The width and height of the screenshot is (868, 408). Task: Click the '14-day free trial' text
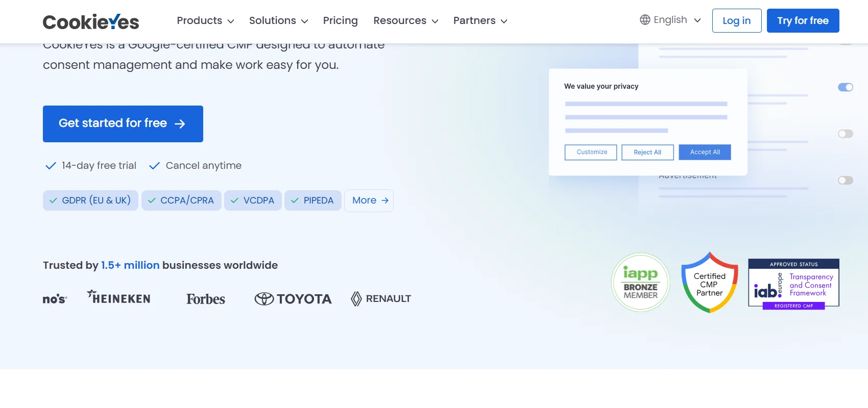pyautogui.click(x=99, y=166)
